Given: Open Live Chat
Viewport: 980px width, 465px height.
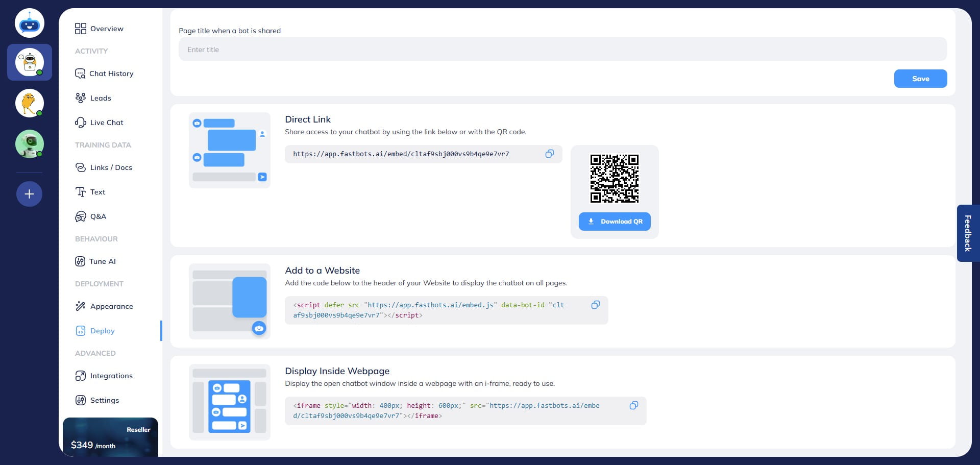Looking at the screenshot, I should 106,123.
